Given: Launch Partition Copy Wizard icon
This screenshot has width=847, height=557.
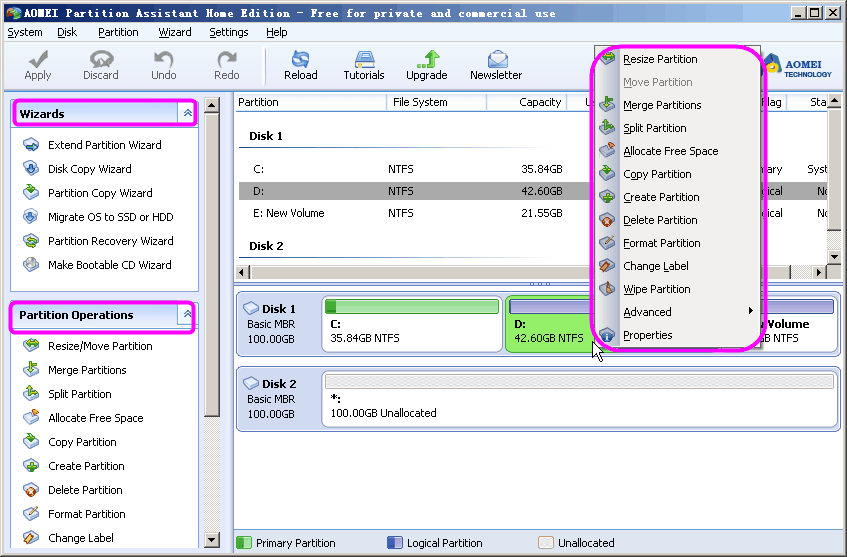Looking at the screenshot, I should pos(31,192).
